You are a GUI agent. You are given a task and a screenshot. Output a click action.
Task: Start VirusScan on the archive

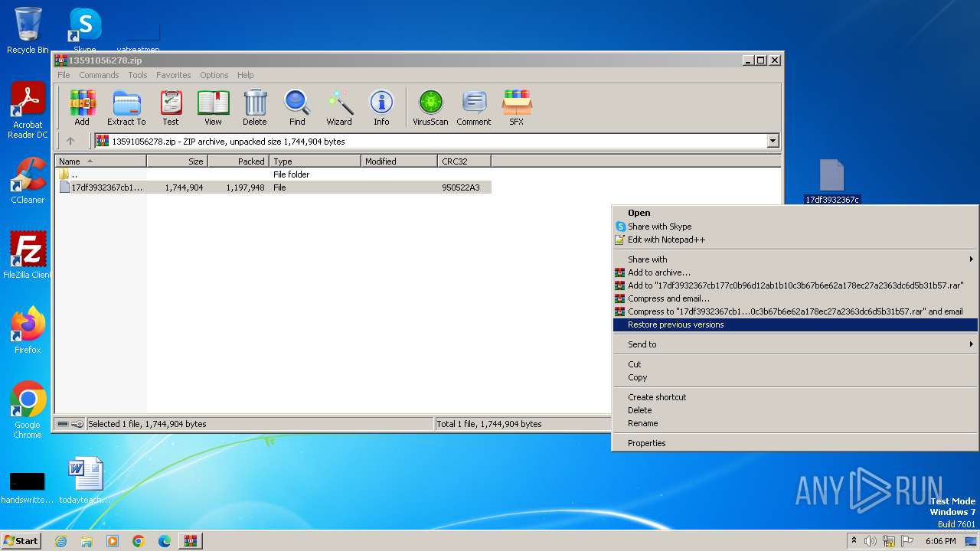point(430,108)
